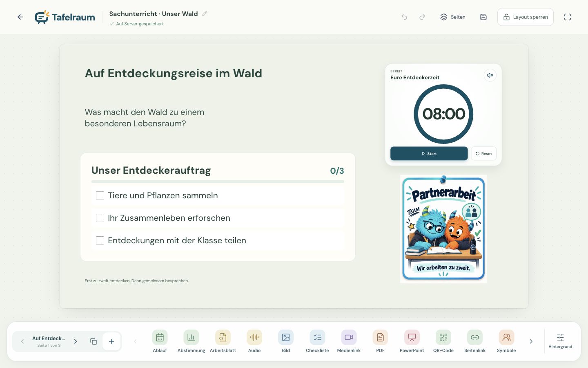Viewport: 588px width, 368px height.
Task: Reset the timer
Action: tap(483, 154)
